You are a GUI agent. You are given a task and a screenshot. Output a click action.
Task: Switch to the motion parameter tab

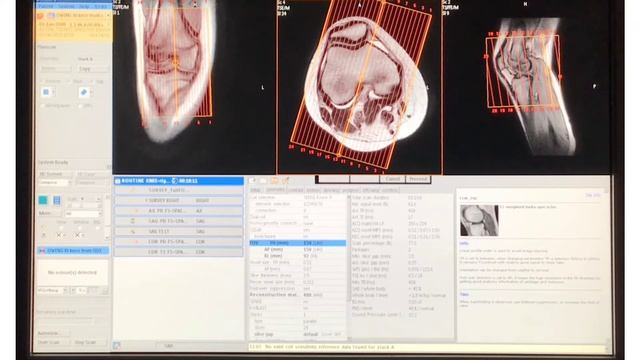313,191
